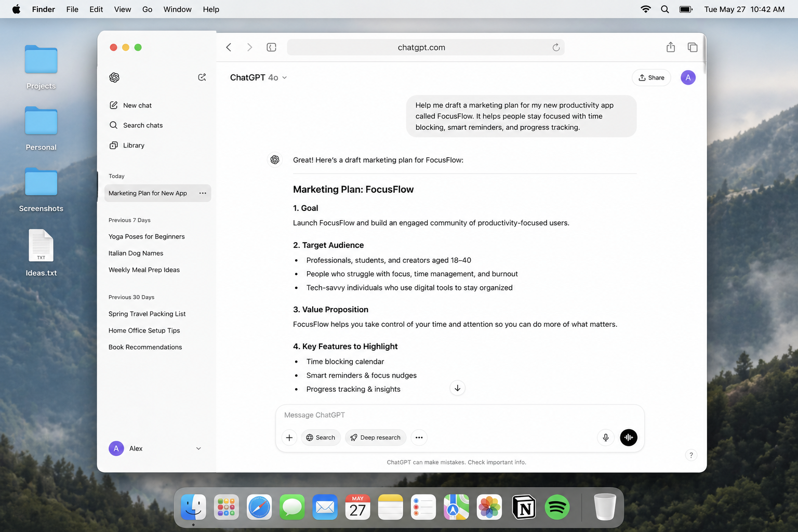Open Finder from the Dock

pyautogui.click(x=193, y=507)
